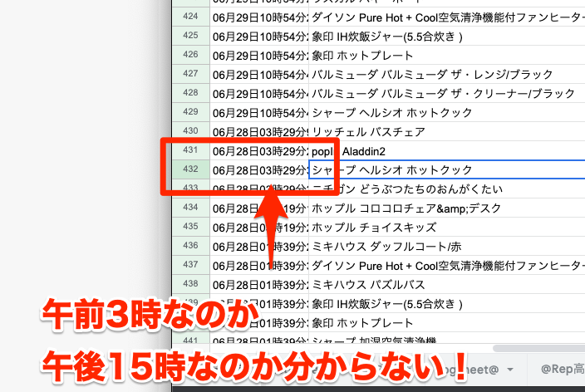Image resolution: width=585 pixels, height=392 pixels.
Task: Open the sheet tab dropdown arrow next to LogSheet@
Action: [509, 370]
